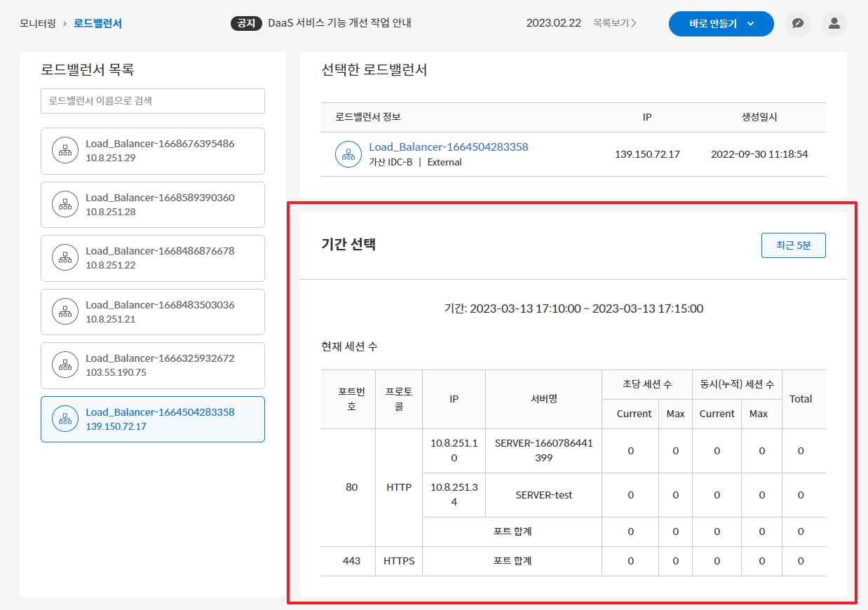Open the user profile icon

834,23
